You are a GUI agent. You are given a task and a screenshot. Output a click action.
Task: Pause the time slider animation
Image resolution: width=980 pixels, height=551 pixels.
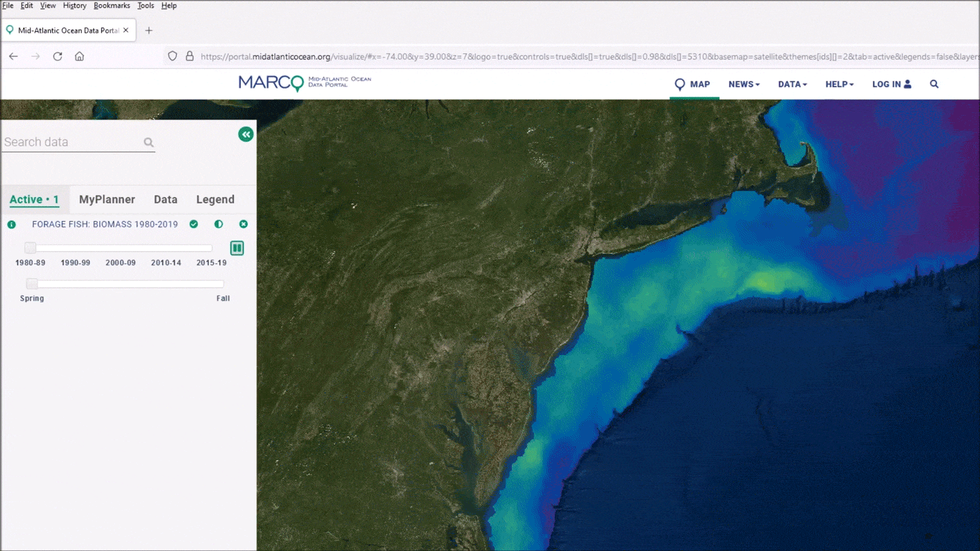[237, 248]
